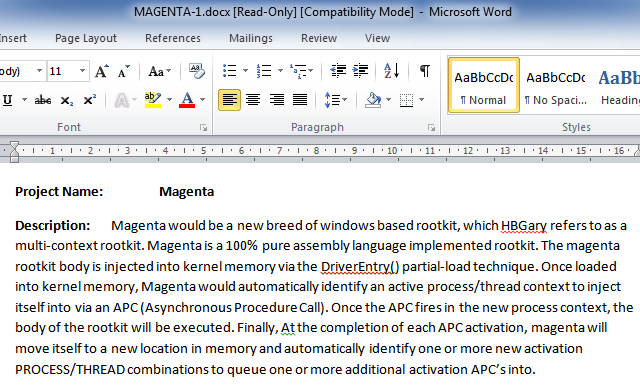Expand the Highlight Color dropdown arrow

(169, 100)
